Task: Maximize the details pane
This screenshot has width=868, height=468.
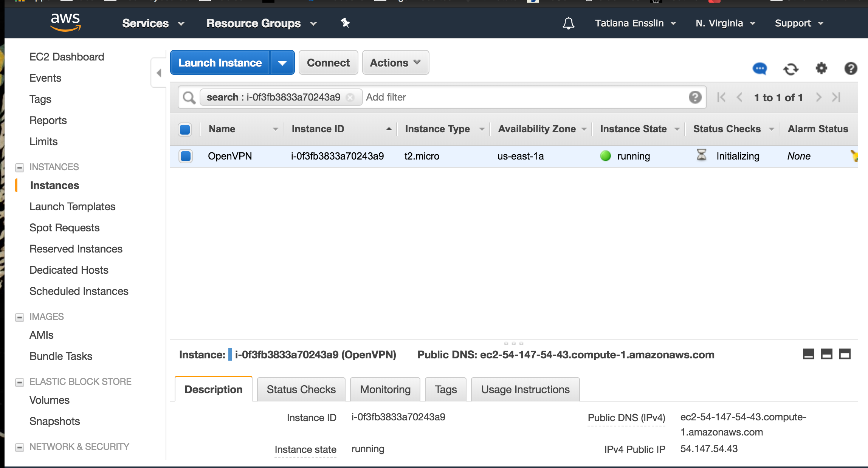Action: (845, 354)
